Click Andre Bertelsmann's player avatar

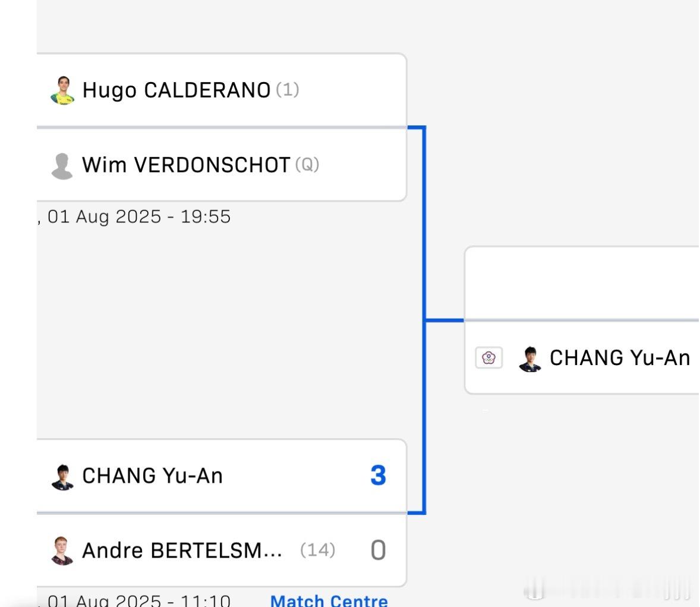[x=62, y=551]
